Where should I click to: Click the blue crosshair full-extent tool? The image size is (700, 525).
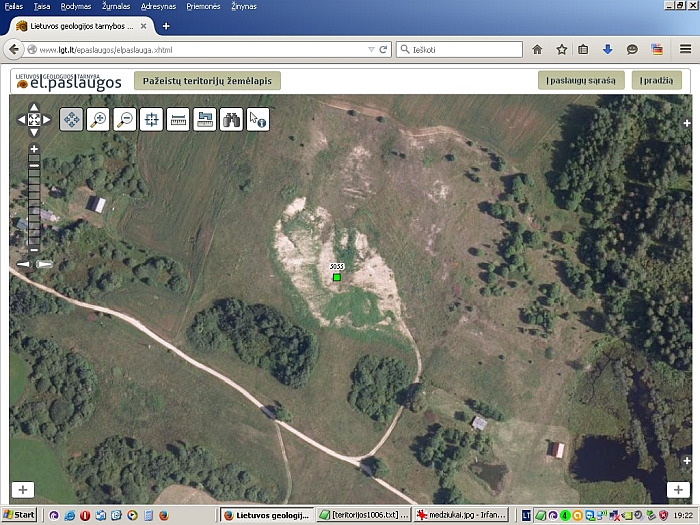[151, 119]
